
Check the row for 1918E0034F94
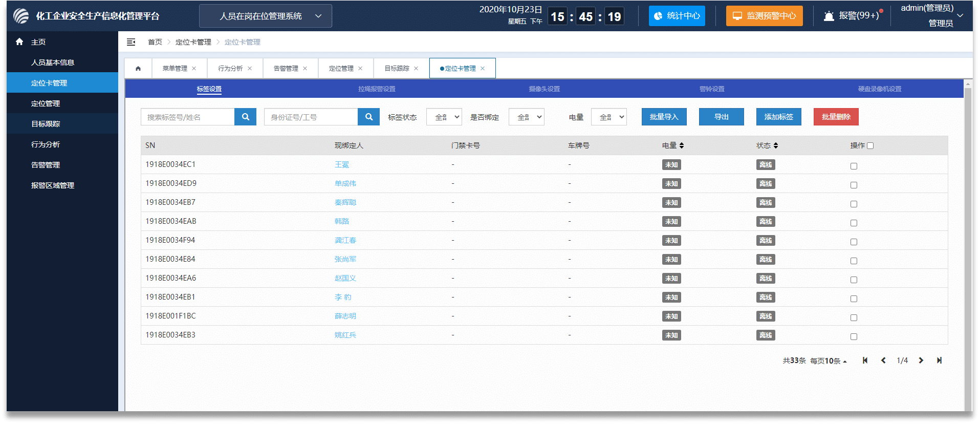854,242
